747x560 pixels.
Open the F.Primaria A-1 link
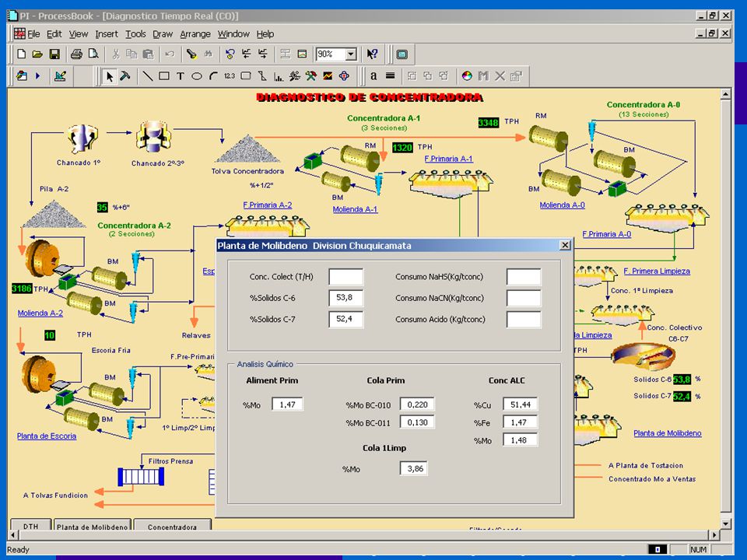point(448,159)
